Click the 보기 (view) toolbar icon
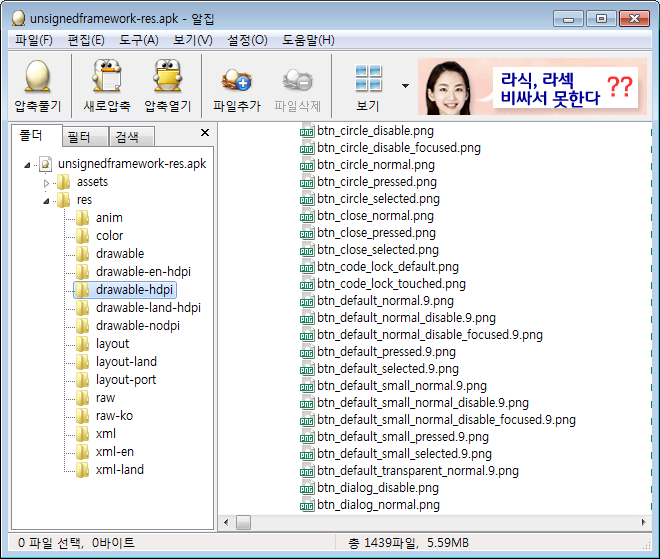Viewport: 660px width, 559px height. (368, 78)
